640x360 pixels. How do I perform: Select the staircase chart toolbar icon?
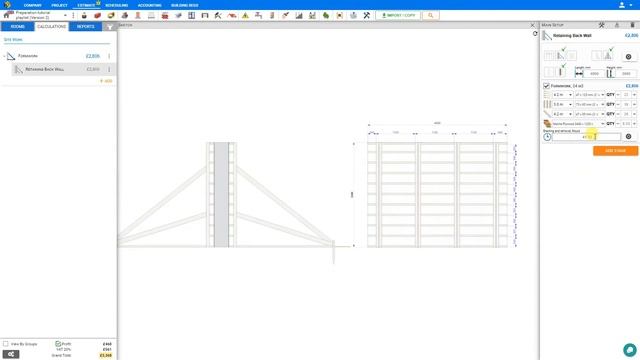click(299, 16)
